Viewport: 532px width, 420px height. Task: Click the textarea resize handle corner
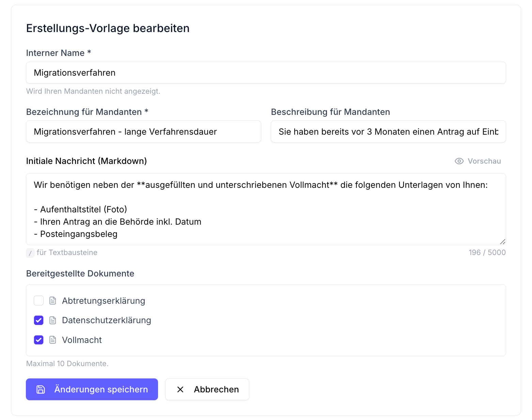click(502, 241)
